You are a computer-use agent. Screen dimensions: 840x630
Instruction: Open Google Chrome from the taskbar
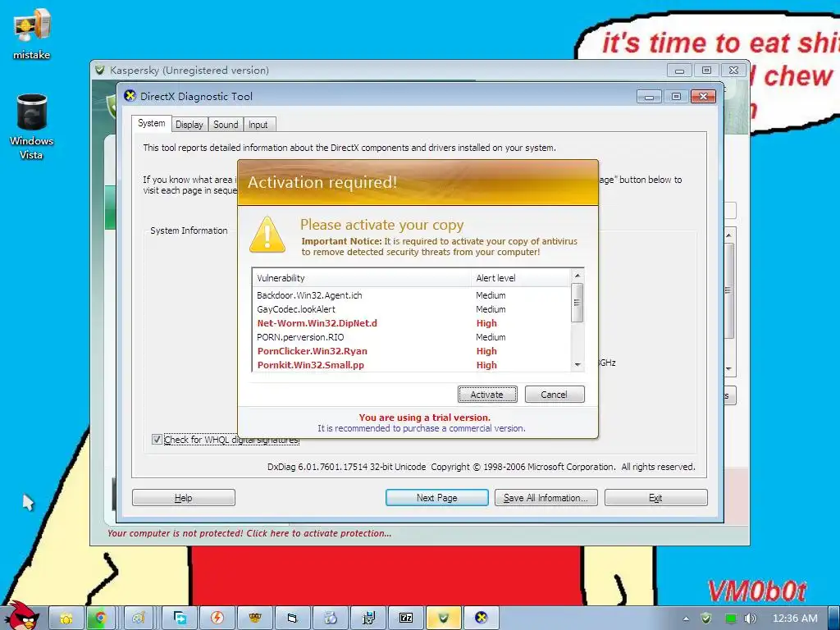pyautogui.click(x=100, y=619)
